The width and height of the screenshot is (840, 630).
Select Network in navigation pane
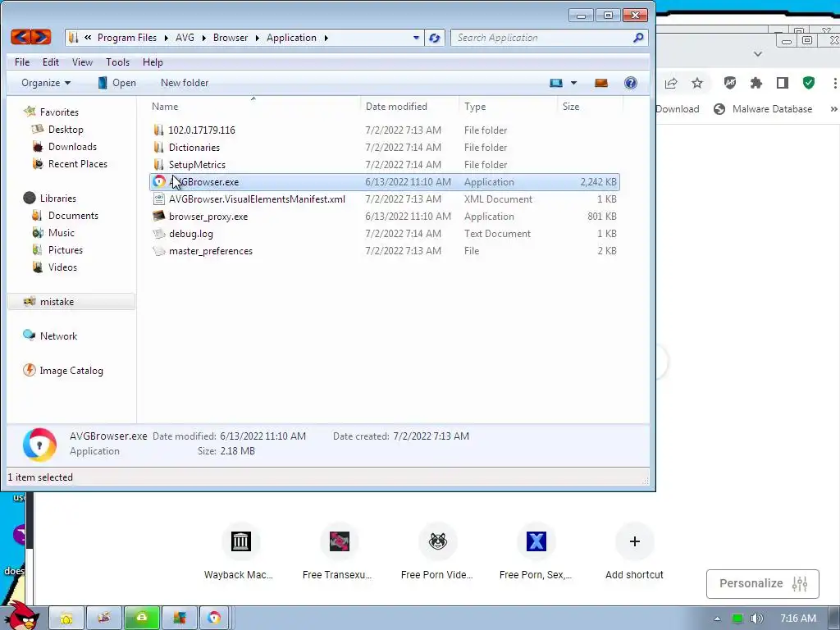click(x=58, y=336)
